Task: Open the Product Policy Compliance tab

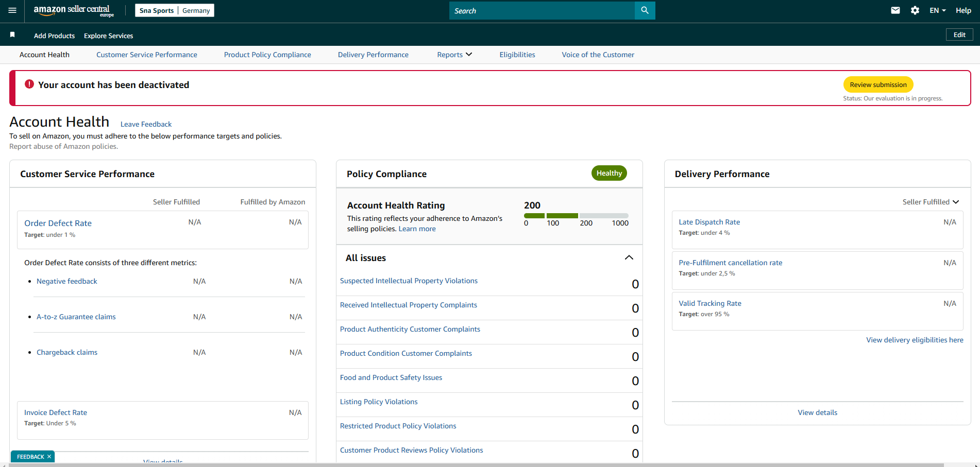Action: click(267, 55)
